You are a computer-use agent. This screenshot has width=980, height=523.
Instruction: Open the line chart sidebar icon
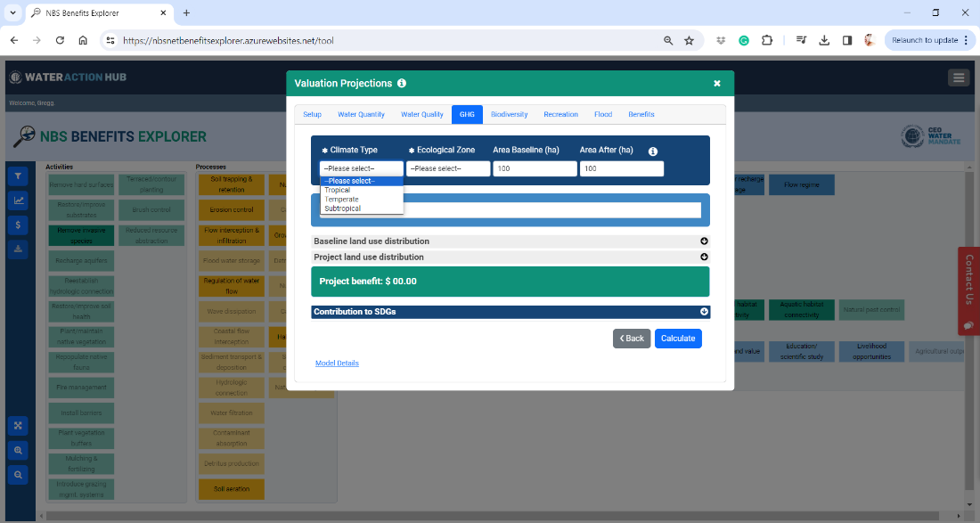pos(19,200)
